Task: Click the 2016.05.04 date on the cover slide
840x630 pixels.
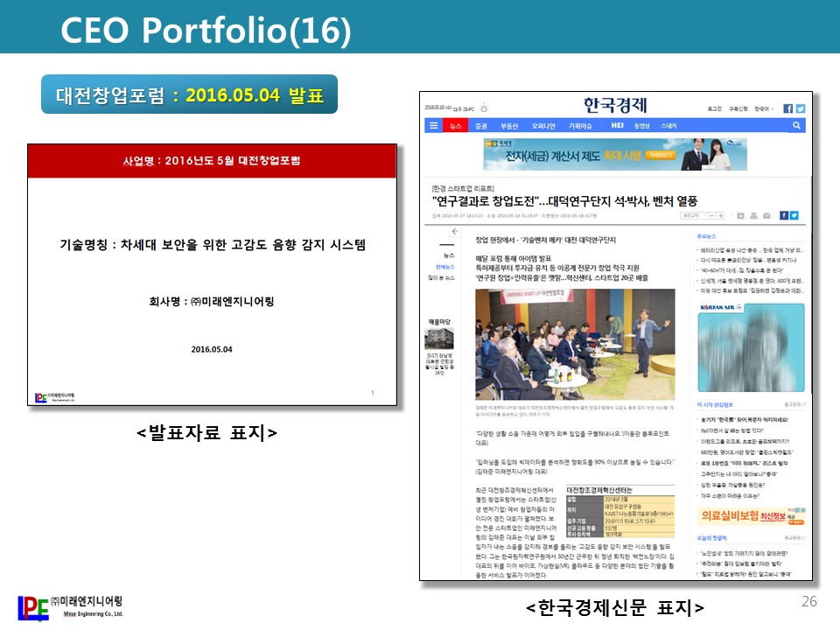Action: (x=212, y=349)
